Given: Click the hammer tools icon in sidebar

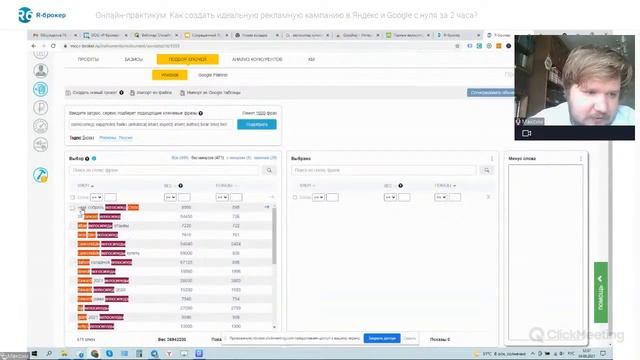Looking at the screenshot, I should click(40, 175).
